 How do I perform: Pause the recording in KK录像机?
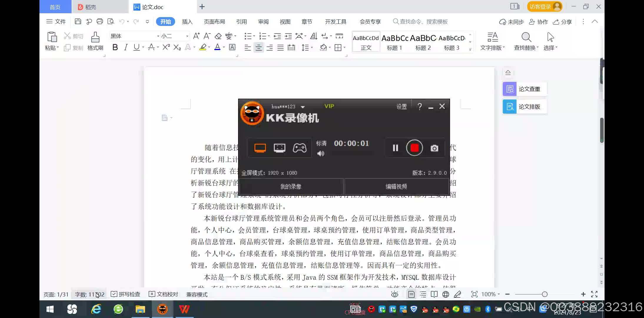395,148
